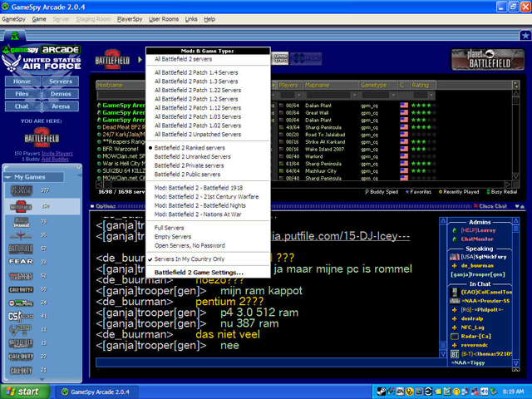Open the Medal of Honor game in My Games
This screenshot has width=532, height=399.
(21, 190)
